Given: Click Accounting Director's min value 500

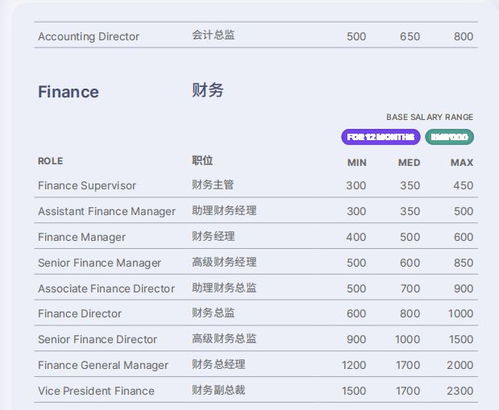Looking at the screenshot, I should coord(356,36).
